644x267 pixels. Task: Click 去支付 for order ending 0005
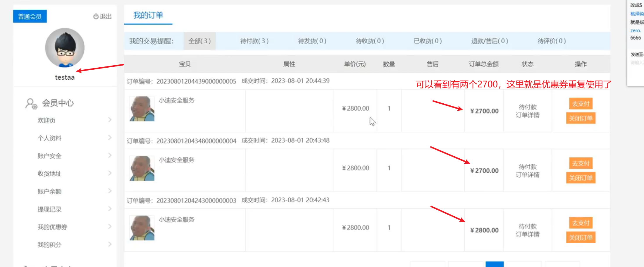pyautogui.click(x=581, y=104)
